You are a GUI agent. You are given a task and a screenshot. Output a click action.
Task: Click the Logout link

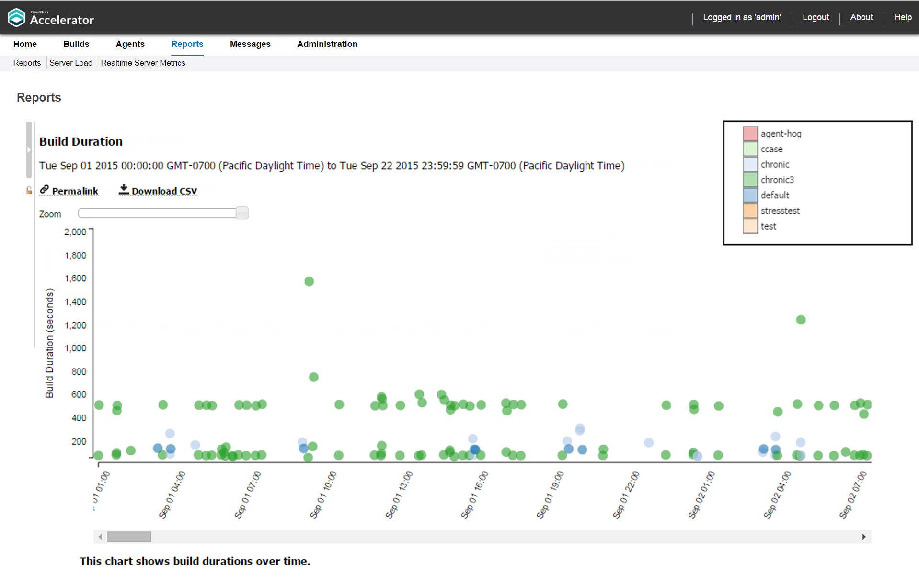[x=816, y=17]
